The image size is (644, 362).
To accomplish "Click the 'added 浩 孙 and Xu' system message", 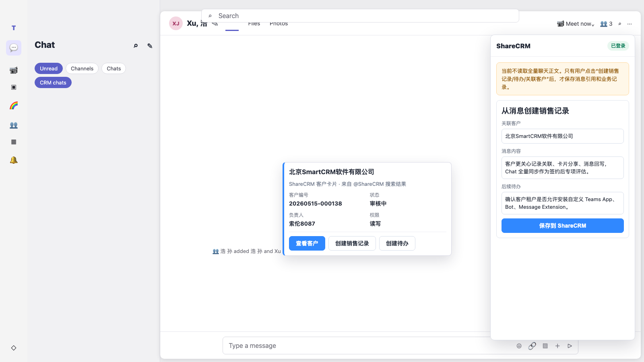I will pyautogui.click(x=247, y=251).
